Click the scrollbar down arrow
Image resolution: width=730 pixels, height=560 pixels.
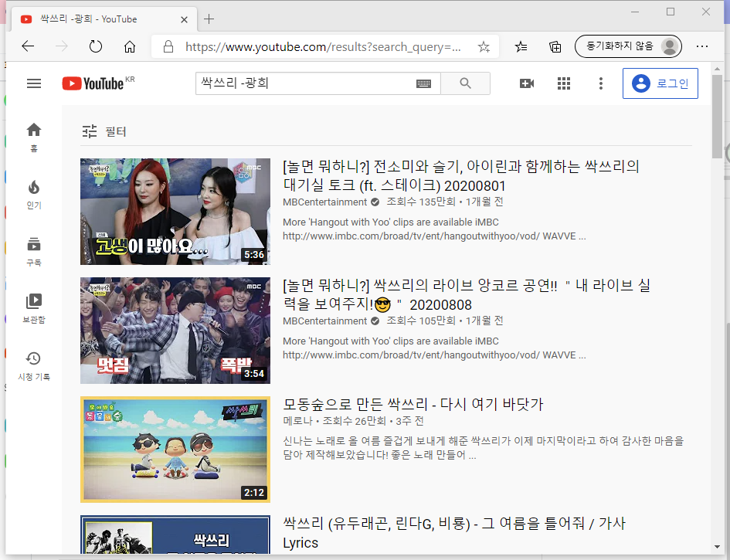coord(717,548)
